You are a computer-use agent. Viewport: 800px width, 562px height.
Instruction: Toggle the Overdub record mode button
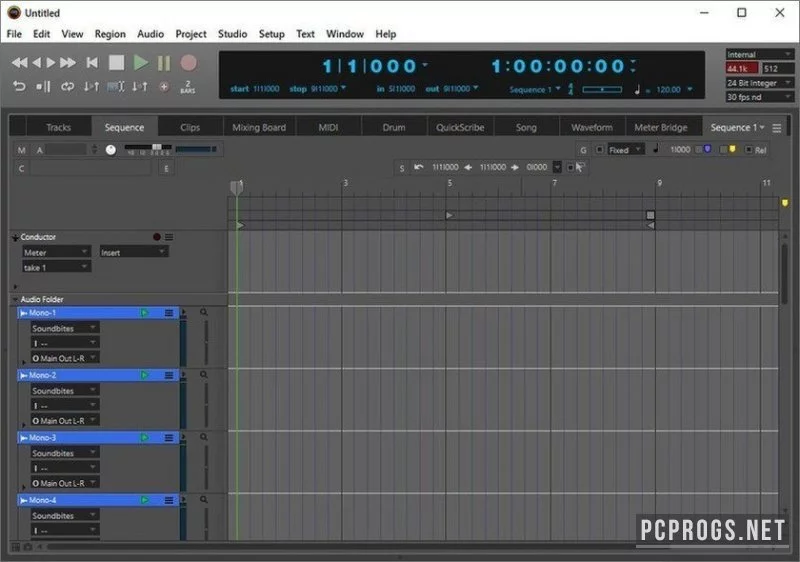pos(164,87)
